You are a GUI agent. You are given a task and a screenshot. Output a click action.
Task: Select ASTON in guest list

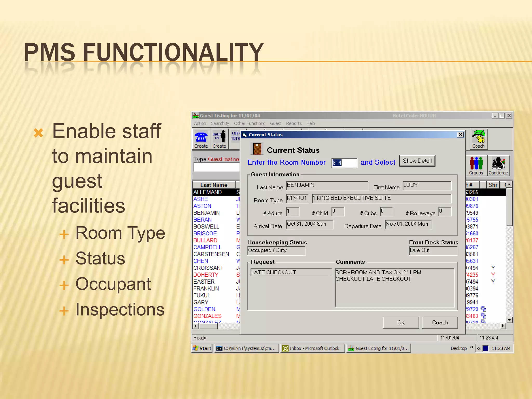pyautogui.click(x=202, y=206)
